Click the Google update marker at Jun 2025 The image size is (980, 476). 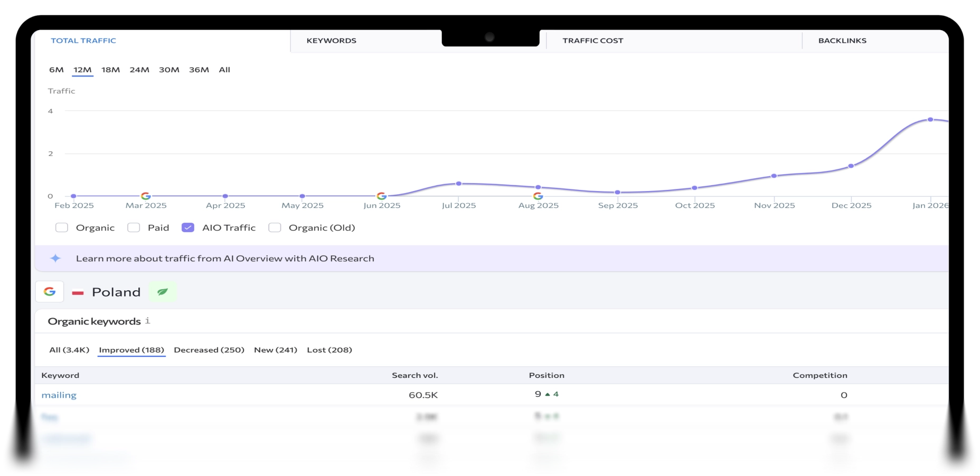point(382,196)
